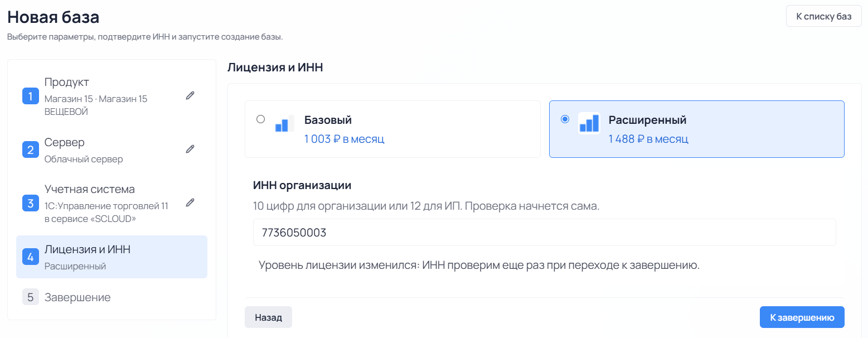
Task: Select the Расширенный license radio button
Action: (565, 119)
